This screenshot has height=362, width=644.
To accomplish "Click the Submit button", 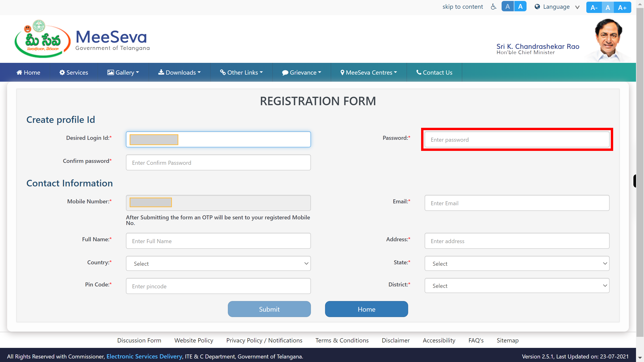I will click(269, 309).
